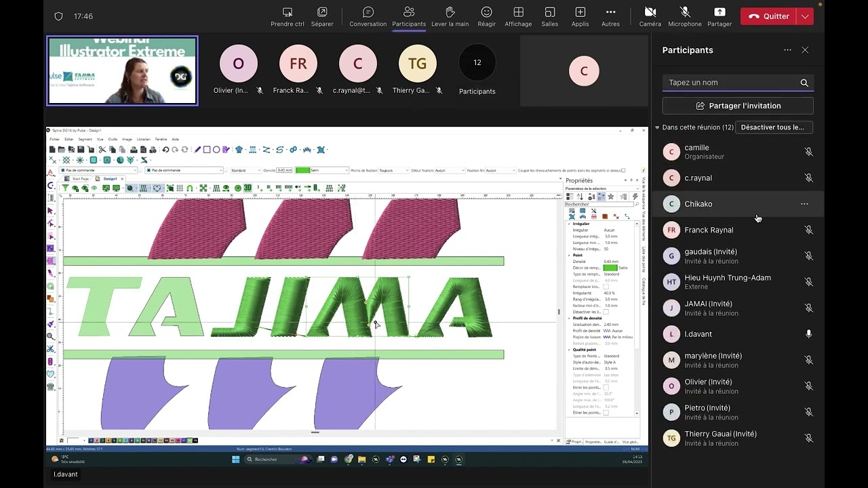868x488 pixels.
Task: Open the Standard dropdown in Tajima toolbar
Action: 246,170
